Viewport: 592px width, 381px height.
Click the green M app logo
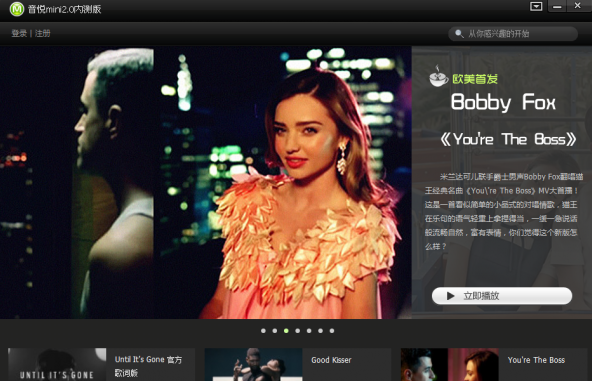point(17,9)
